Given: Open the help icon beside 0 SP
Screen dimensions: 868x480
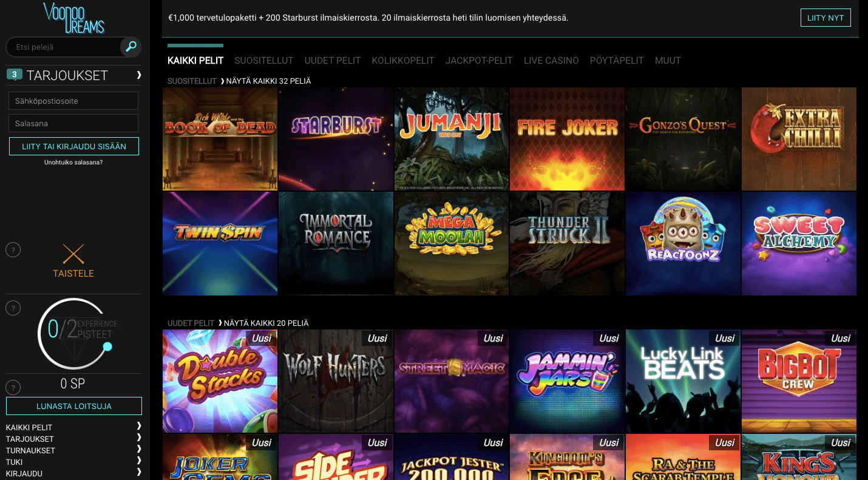Looking at the screenshot, I should tap(13, 387).
